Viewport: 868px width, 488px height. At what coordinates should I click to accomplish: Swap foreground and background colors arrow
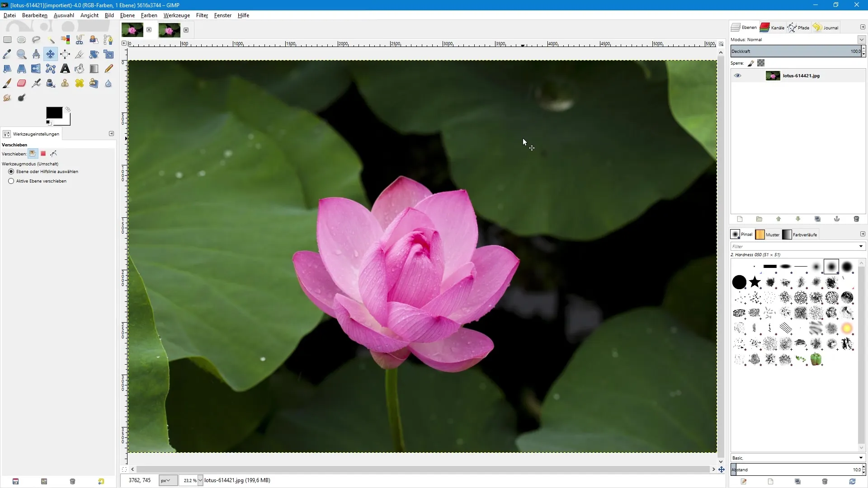pyautogui.click(x=68, y=109)
